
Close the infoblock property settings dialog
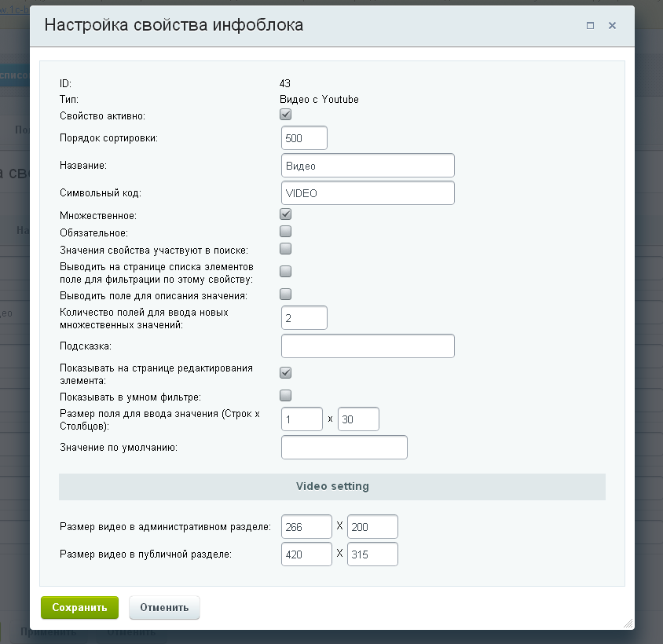[x=612, y=25]
